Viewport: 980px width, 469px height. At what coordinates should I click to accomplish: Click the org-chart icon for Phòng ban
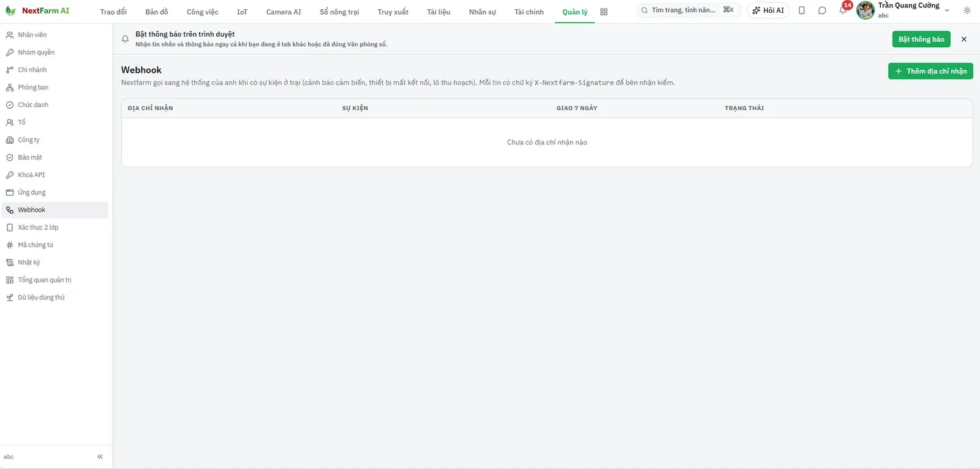tap(10, 88)
